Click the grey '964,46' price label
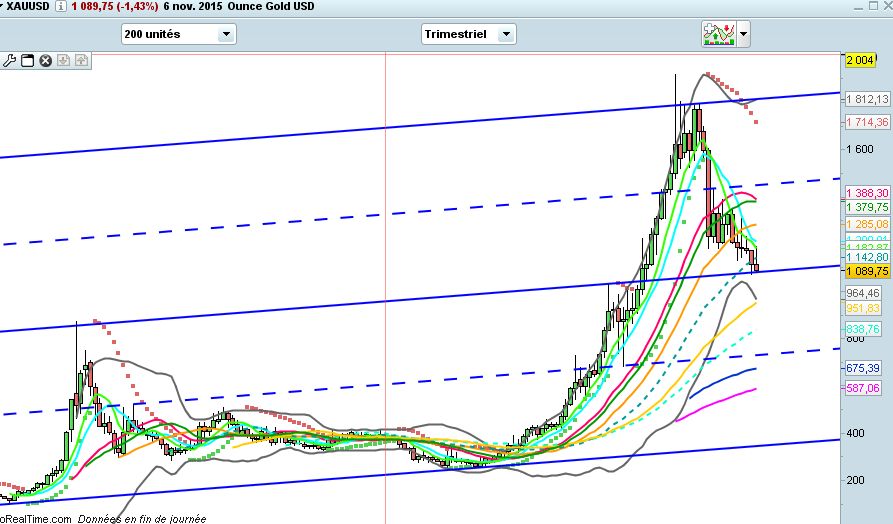 [863, 293]
